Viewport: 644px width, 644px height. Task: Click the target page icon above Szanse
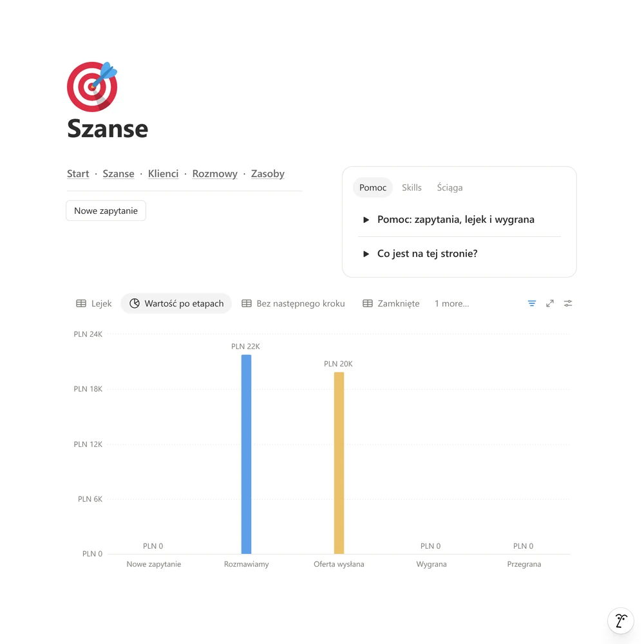click(x=92, y=87)
